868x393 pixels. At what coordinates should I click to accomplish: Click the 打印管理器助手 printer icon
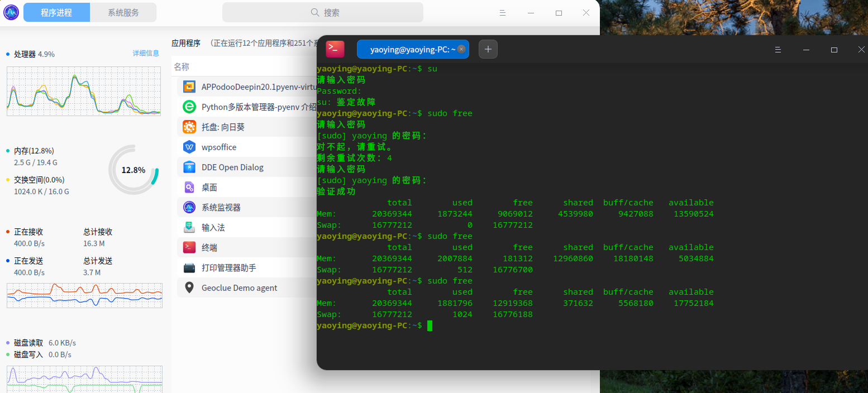tap(189, 267)
